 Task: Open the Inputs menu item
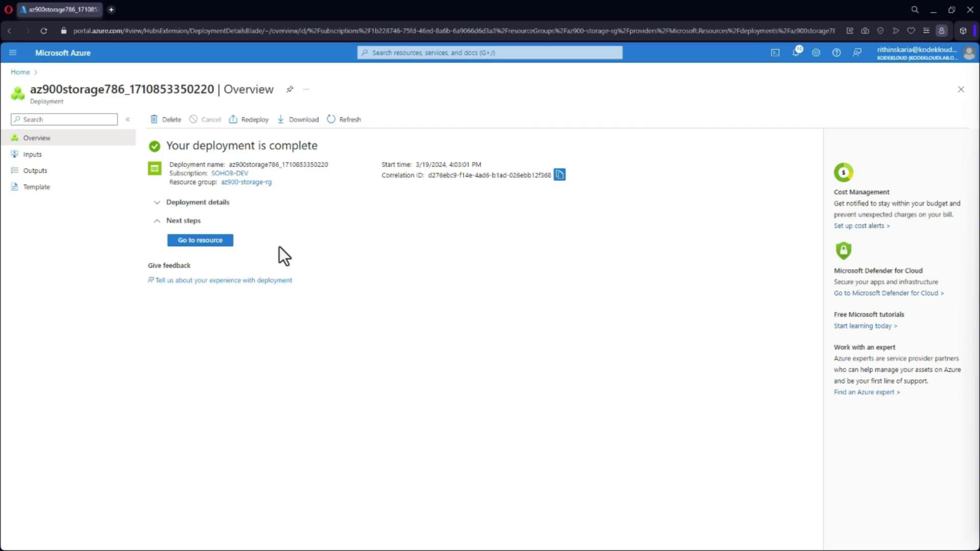click(32, 154)
